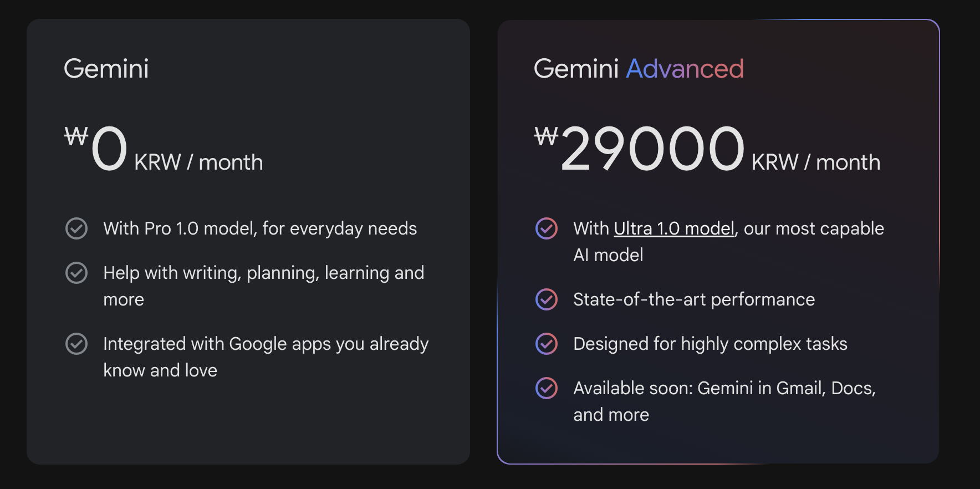This screenshot has width=980, height=489.
Task: Click the checkmark beside Gemini in Gmail feature
Action: point(546,388)
